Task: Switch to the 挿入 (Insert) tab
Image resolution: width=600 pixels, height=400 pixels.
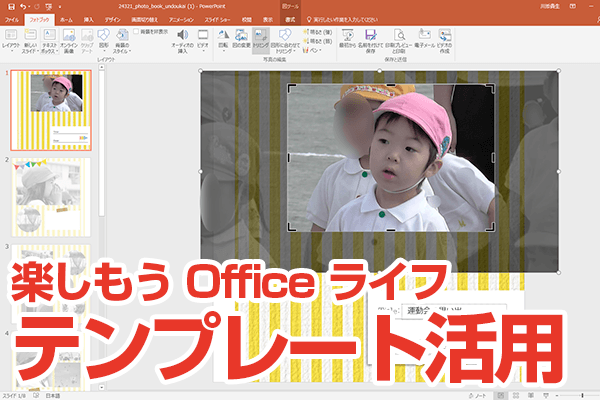Action: 88,20
